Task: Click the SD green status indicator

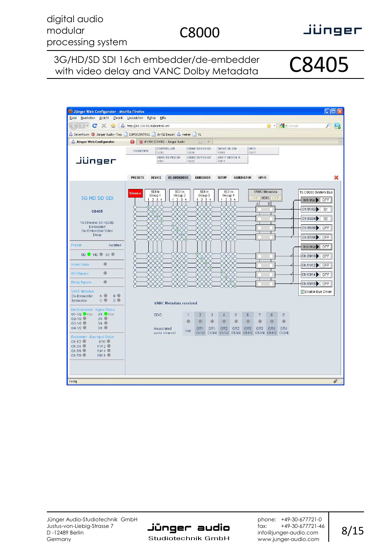Action: pyautogui.click(x=89, y=254)
